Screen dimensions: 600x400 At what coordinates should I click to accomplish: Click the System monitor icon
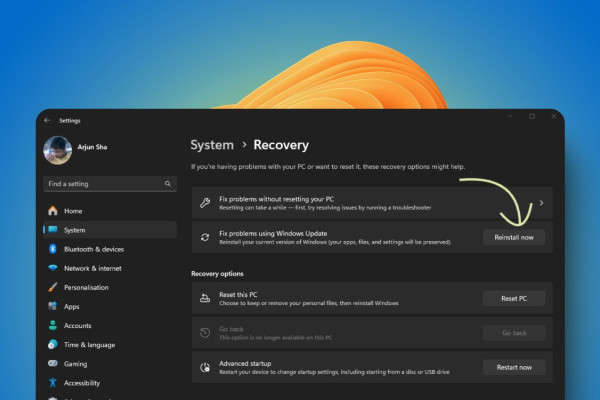53,230
